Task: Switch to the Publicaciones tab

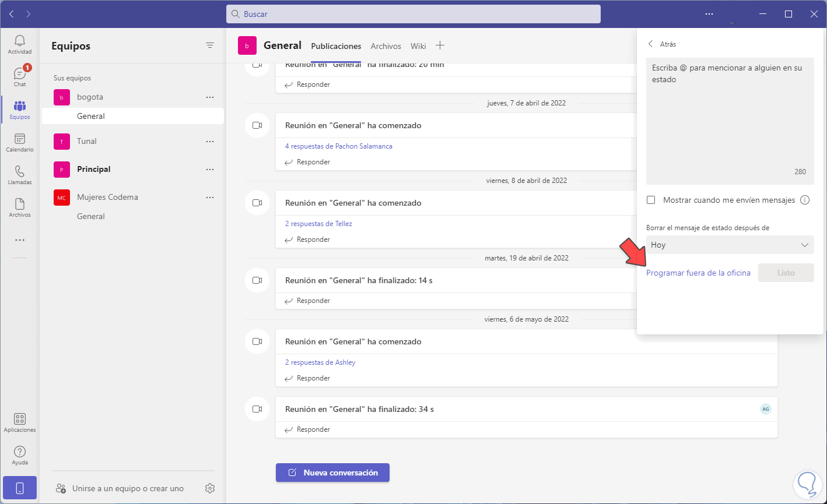Action: coord(336,46)
